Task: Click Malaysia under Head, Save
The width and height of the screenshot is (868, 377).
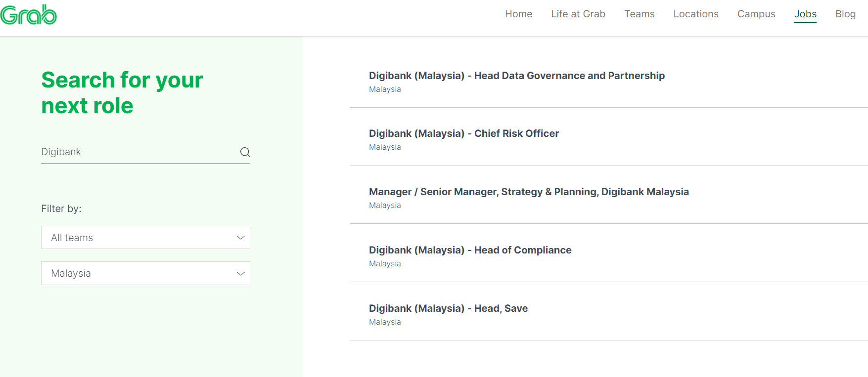Action: point(385,322)
